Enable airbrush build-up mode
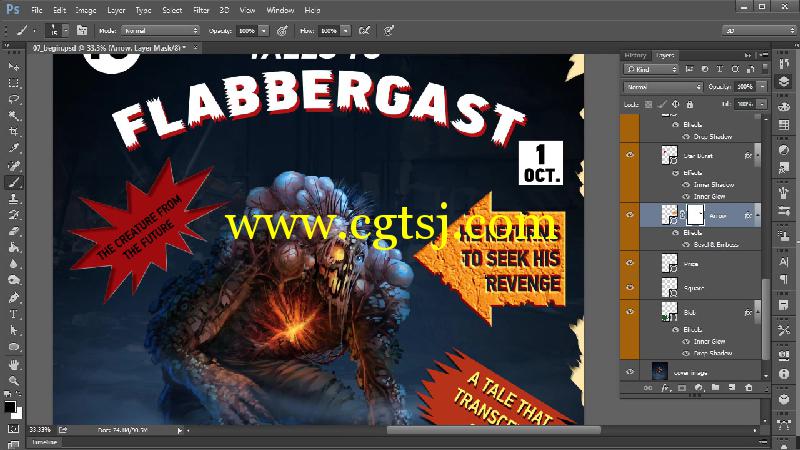This screenshot has width=800, height=450. (364, 31)
